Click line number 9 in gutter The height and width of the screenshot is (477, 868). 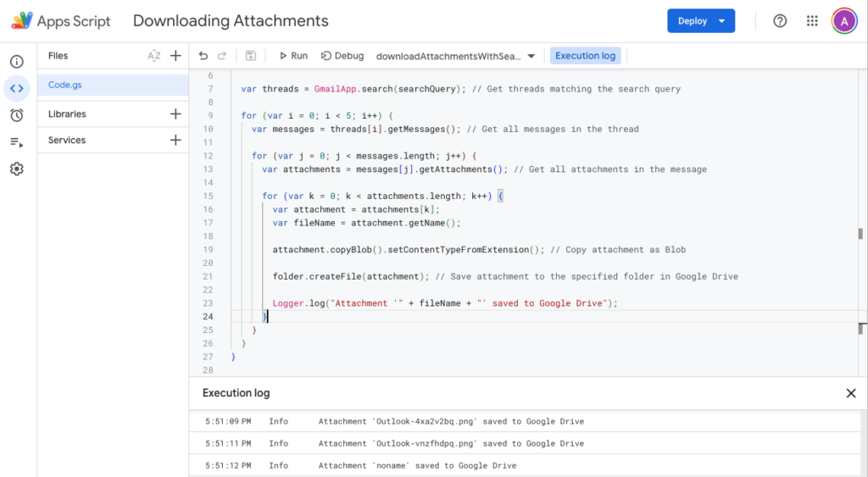(210, 116)
